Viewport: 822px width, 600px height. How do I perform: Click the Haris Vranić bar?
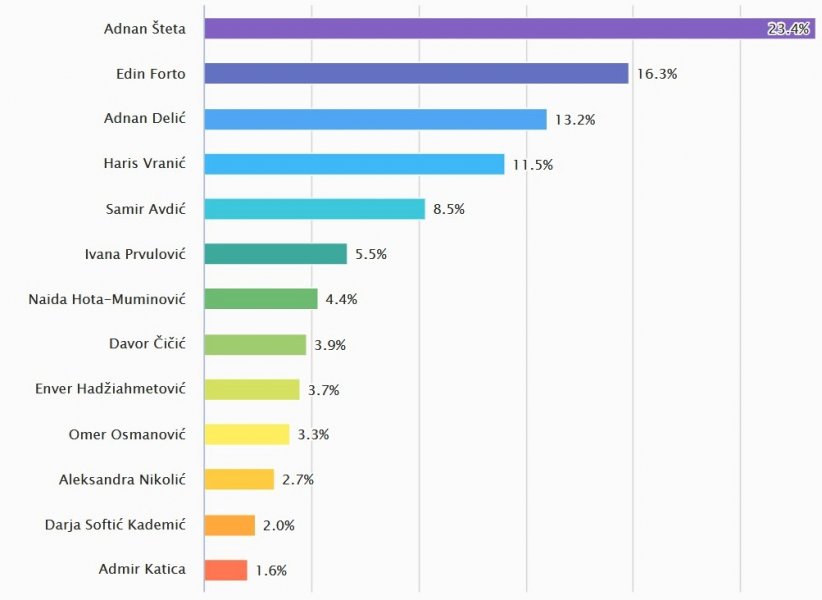[354, 164]
